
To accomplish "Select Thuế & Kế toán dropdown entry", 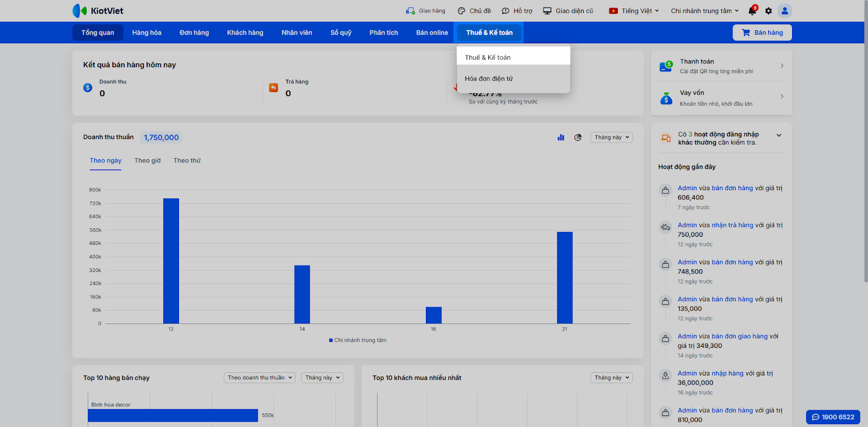I will [514, 57].
